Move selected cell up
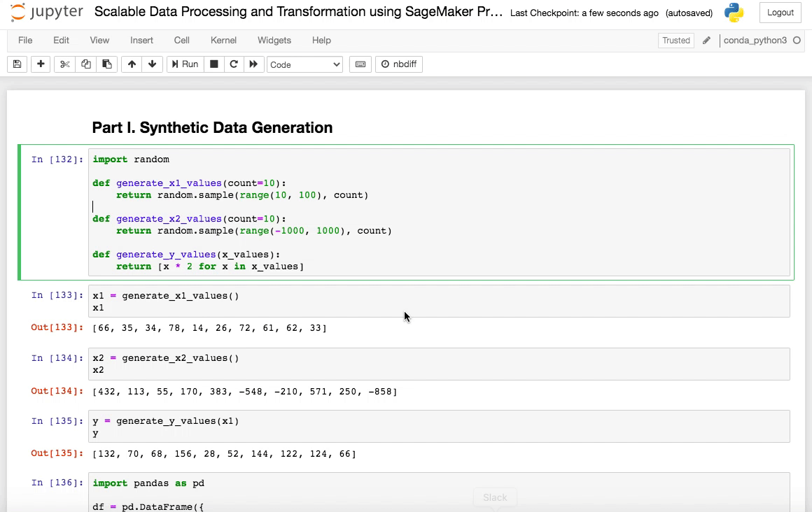The image size is (812, 512). tap(132, 64)
